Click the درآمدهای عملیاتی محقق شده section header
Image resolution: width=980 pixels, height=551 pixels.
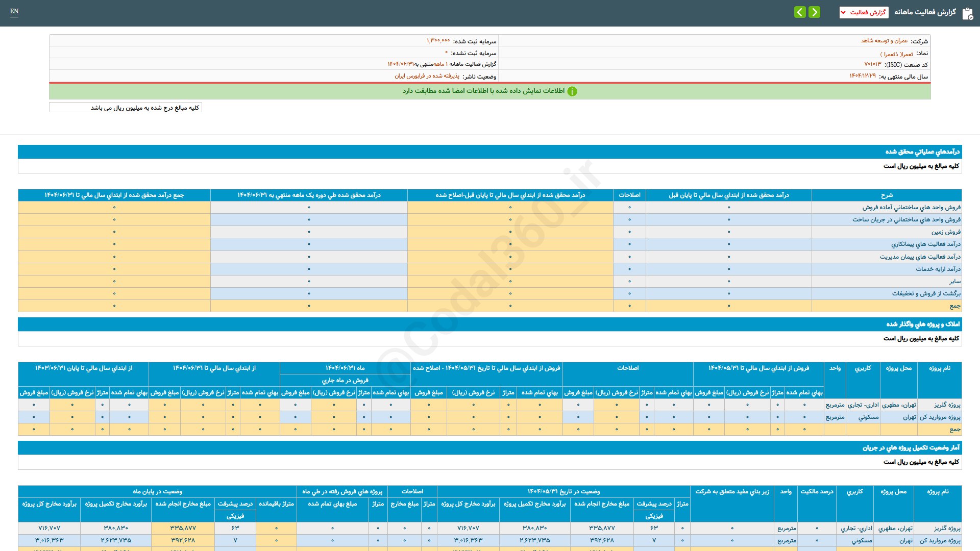click(x=922, y=152)
